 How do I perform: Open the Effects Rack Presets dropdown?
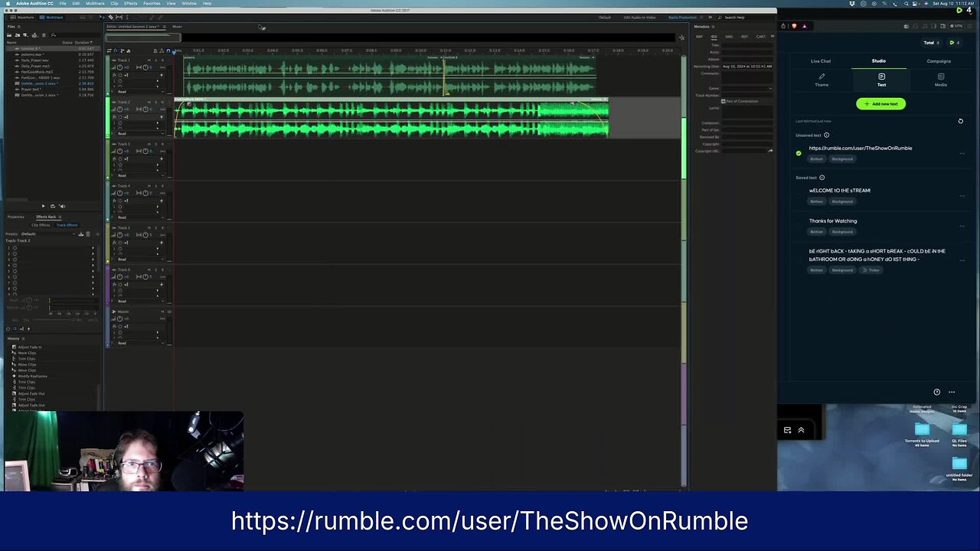(x=47, y=234)
